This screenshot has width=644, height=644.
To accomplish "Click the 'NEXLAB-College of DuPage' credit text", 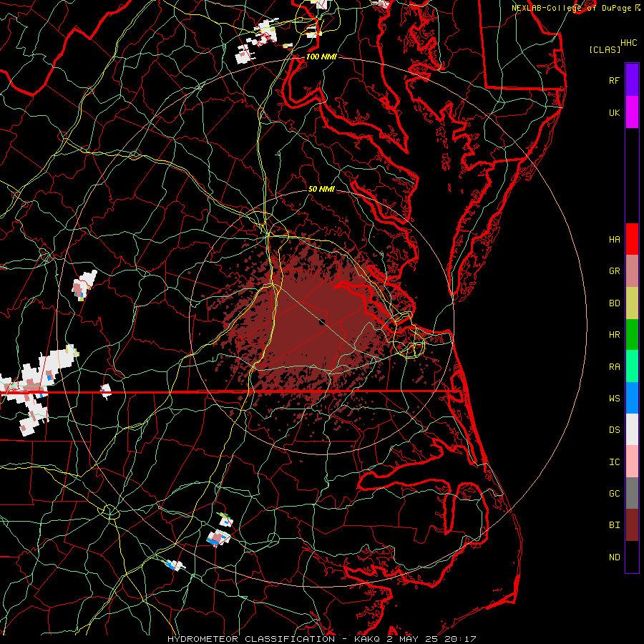I will [571, 8].
